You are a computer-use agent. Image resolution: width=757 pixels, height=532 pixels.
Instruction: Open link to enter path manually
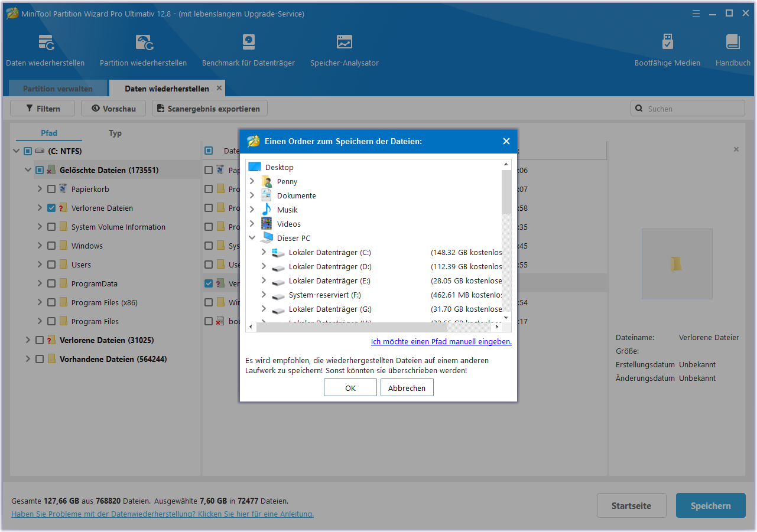(441, 341)
